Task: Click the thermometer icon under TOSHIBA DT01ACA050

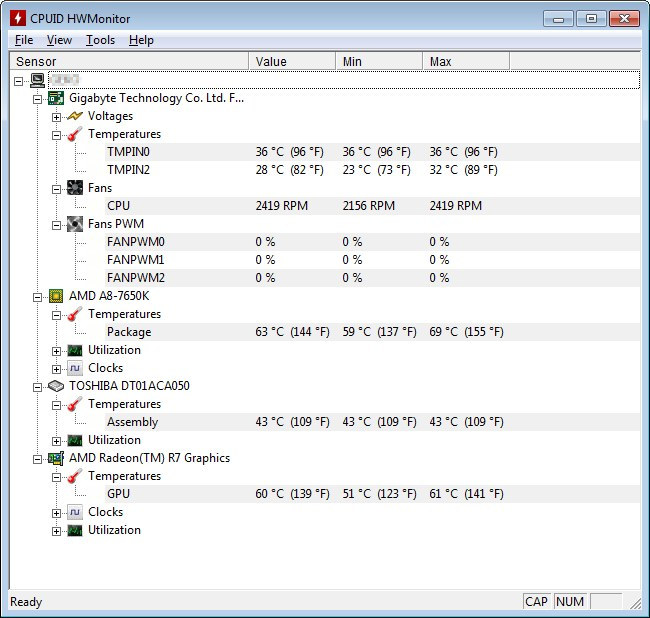Action: click(x=75, y=404)
